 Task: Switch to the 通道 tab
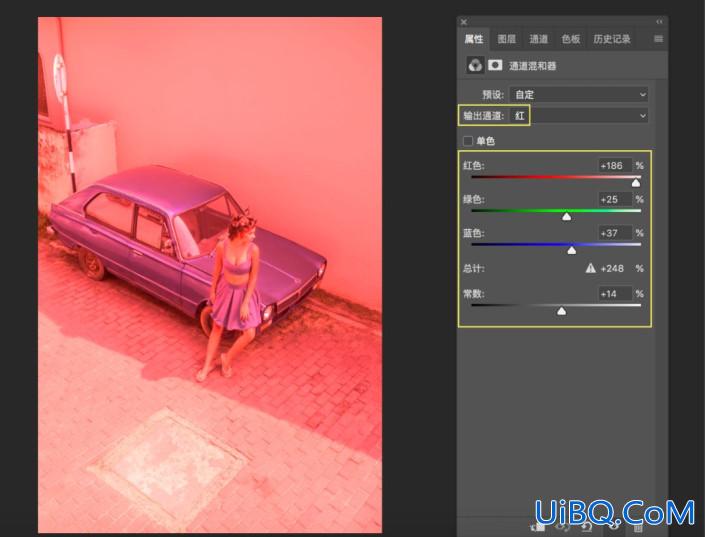coord(538,39)
